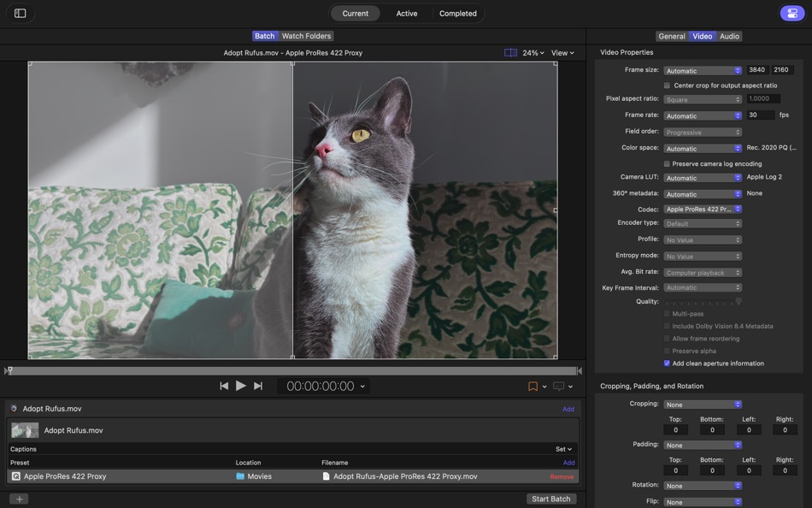
Task: Click the split divider top handle
Action: coord(292,63)
